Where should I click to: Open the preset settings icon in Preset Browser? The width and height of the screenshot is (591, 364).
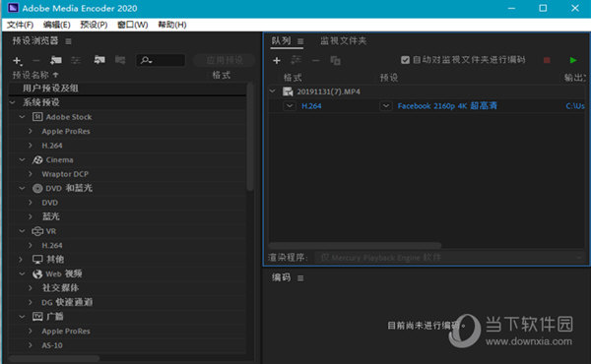[x=76, y=60]
